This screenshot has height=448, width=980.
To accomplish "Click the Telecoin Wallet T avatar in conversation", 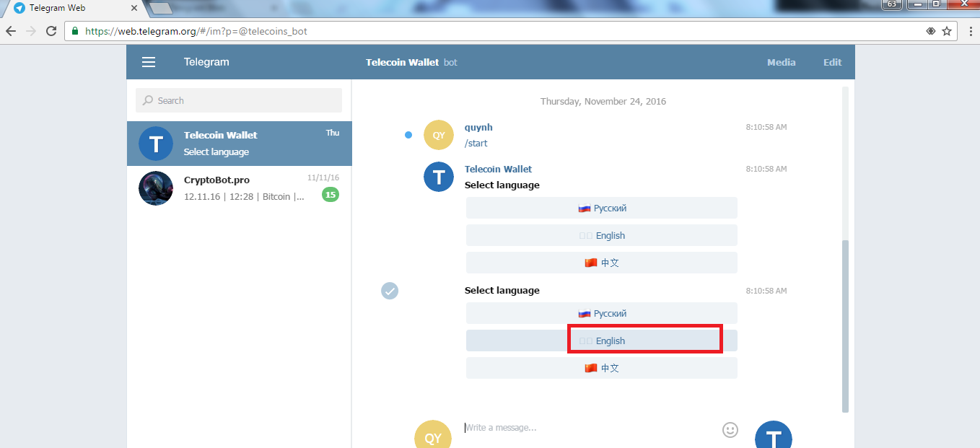I will 438,177.
